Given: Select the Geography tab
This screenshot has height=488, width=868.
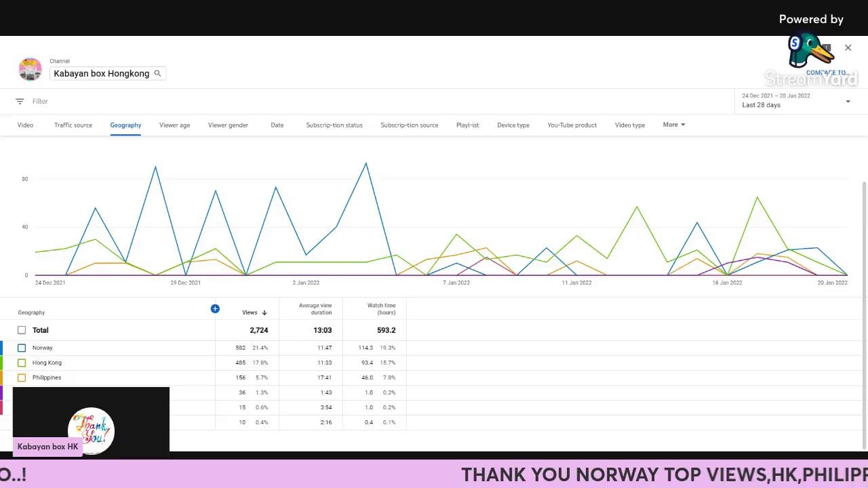Looking at the screenshot, I should coord(125,125).
